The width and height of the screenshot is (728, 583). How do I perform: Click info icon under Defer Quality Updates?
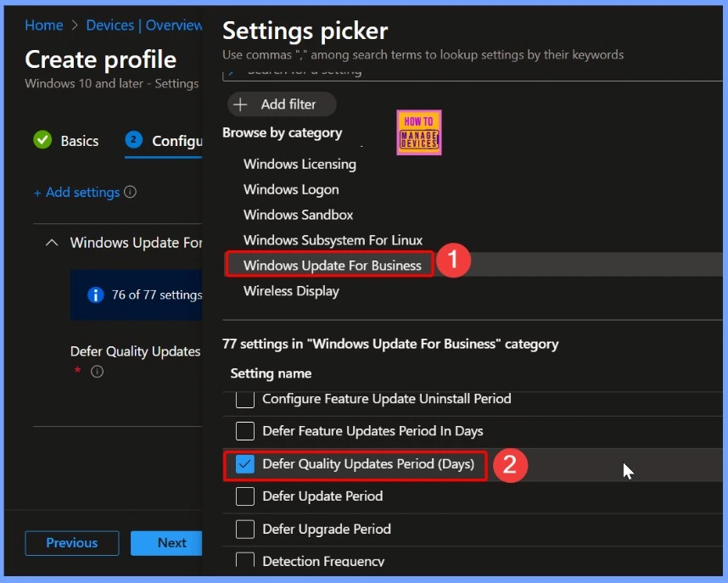pos(97,372)
